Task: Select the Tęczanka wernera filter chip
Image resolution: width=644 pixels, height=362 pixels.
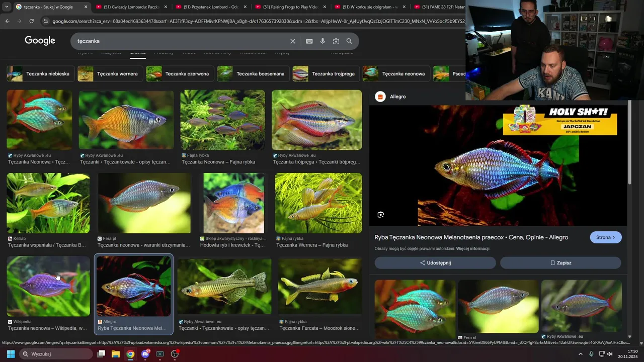Action: pos(110,73)
